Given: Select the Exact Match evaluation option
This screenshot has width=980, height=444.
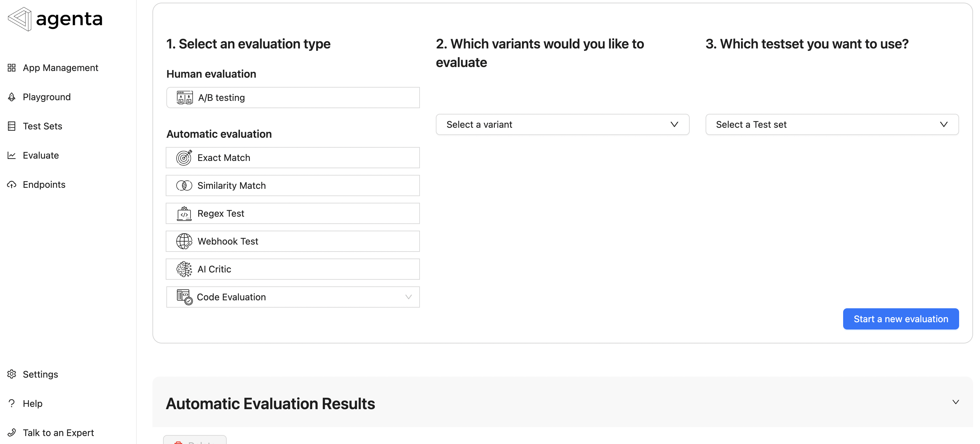Looking at the screenshot, I should [293, 157].
